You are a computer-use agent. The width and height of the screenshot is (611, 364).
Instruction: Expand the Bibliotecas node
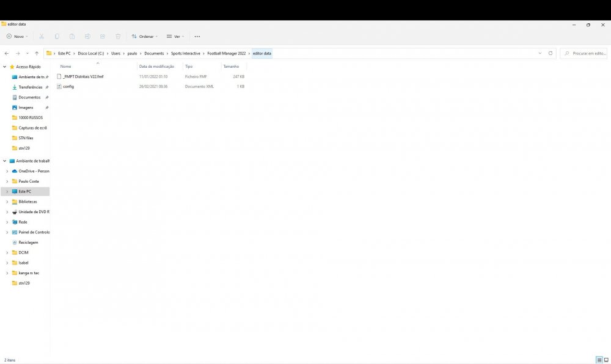pos(7,202)
